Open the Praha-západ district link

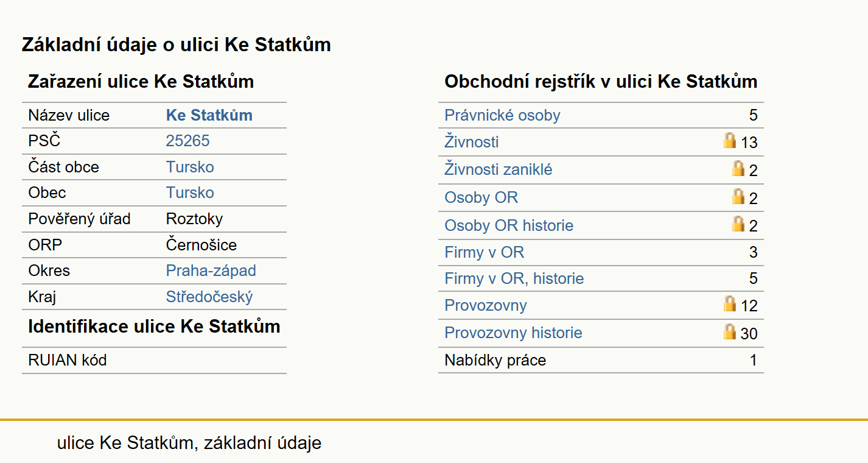click(x=211, y=270)
